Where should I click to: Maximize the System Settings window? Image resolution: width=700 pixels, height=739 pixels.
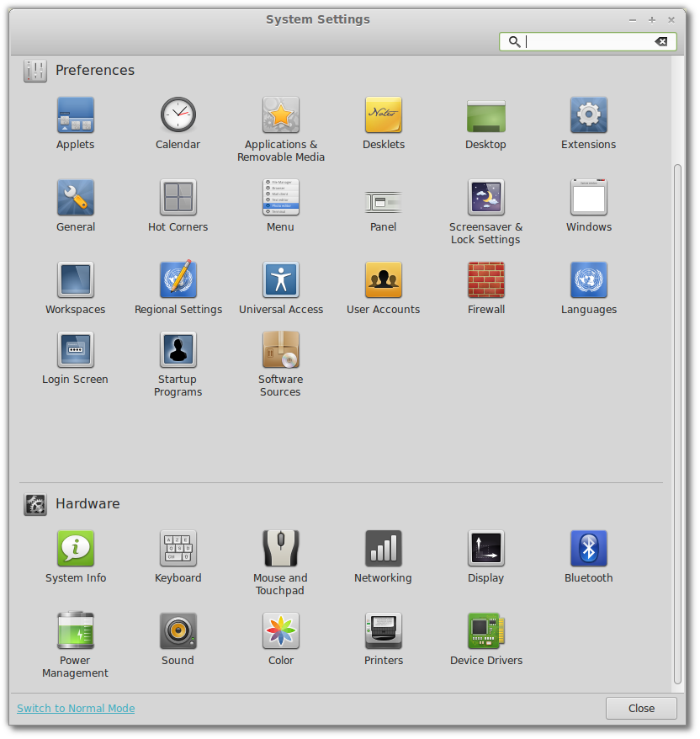tap(652, 20)
